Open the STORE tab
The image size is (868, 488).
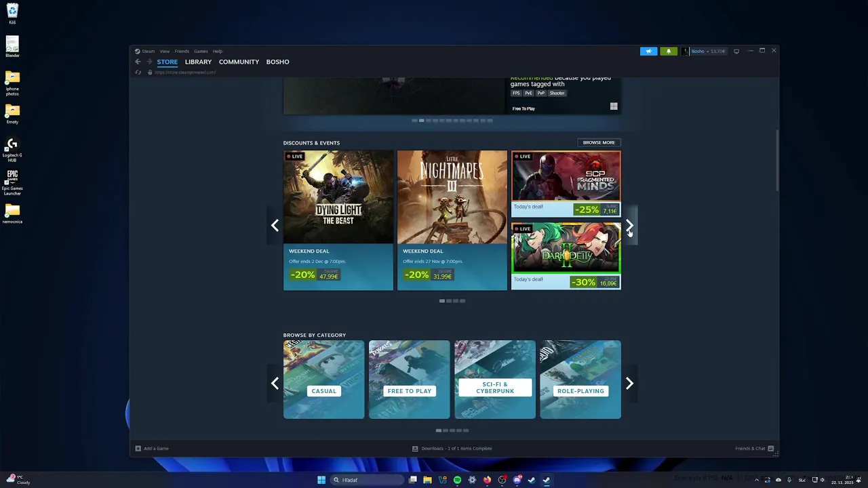pos(167,62)
